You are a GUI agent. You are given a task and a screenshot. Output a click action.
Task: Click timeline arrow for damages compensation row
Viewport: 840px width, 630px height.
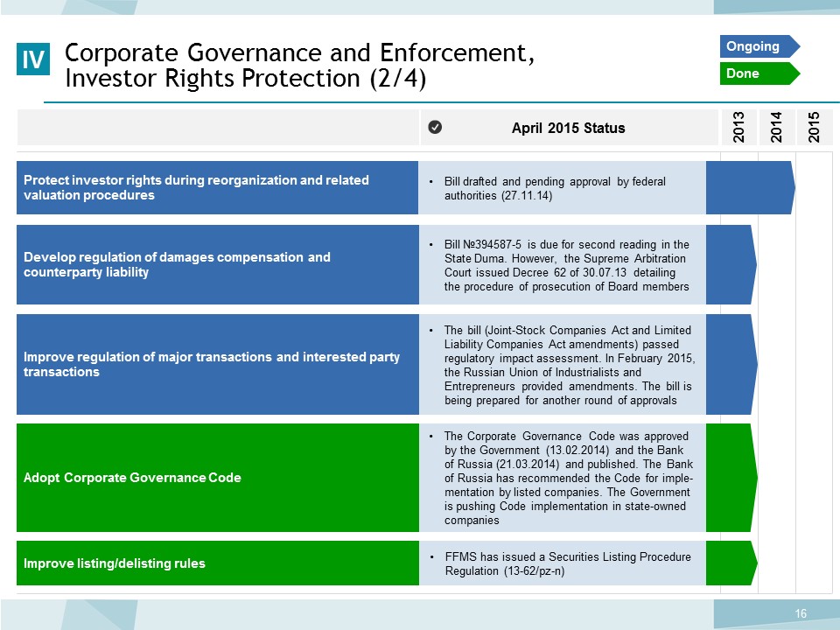(x=731, y=264)
